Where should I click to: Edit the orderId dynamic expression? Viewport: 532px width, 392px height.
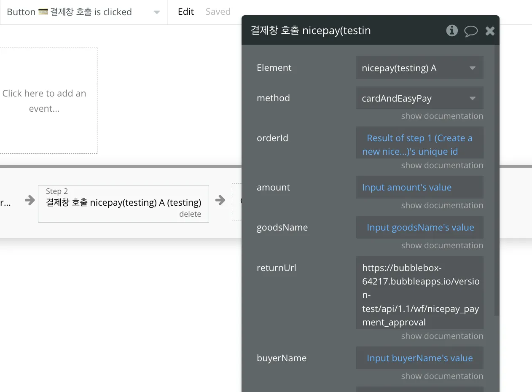coord(419,145)
